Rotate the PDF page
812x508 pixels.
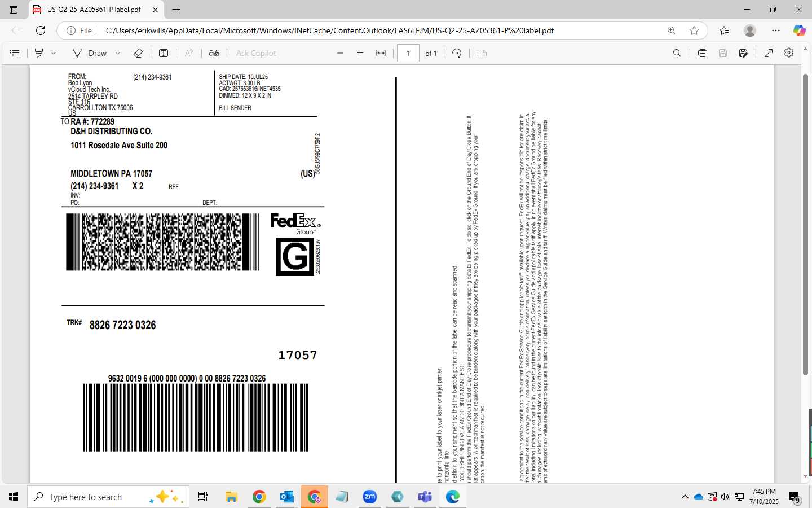pyautogui.click(x=457, y=53)
